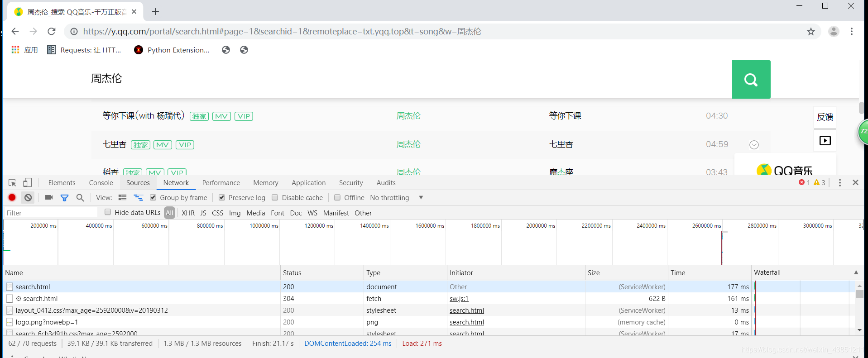Check Hide data URLs

(108, 212)
